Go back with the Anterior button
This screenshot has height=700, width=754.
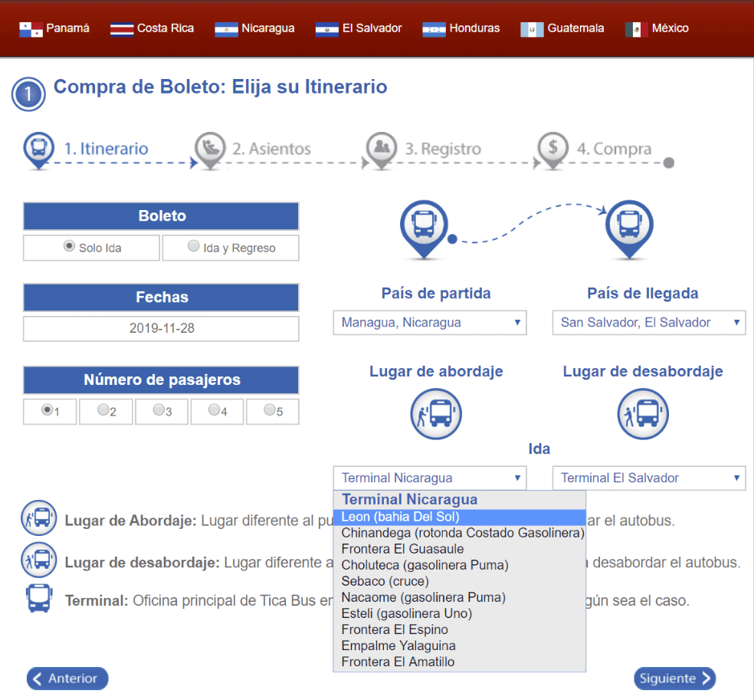pyautogui.click(x=67, y=679)
